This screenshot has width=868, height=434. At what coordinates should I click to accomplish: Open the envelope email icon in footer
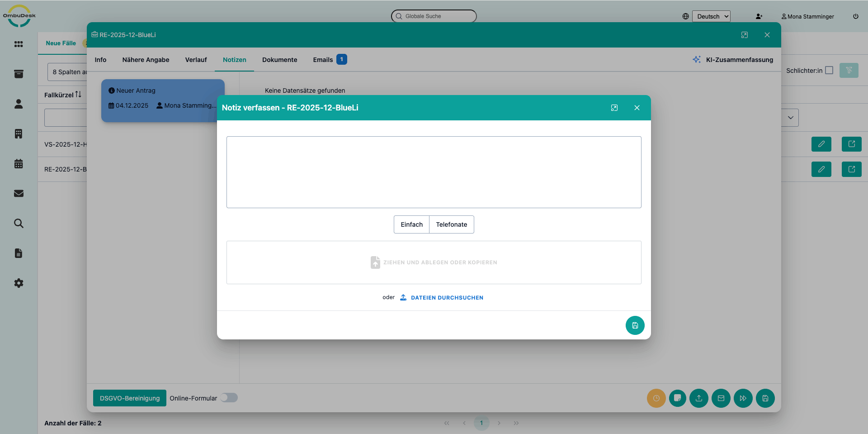(721, 398)
